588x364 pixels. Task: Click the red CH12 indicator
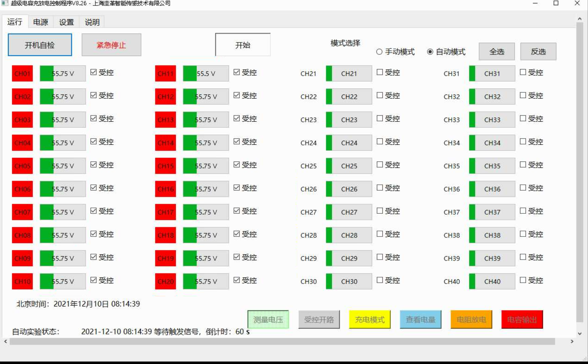166,97
